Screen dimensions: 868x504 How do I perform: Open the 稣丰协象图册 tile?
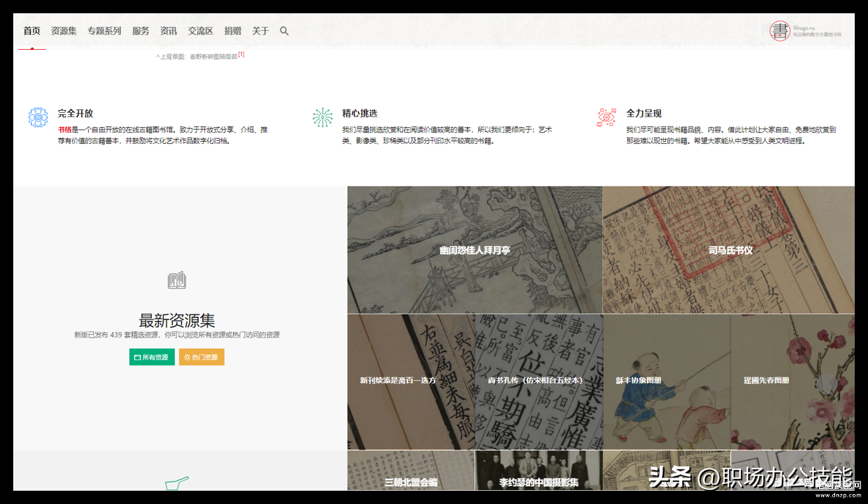[667, 382]
